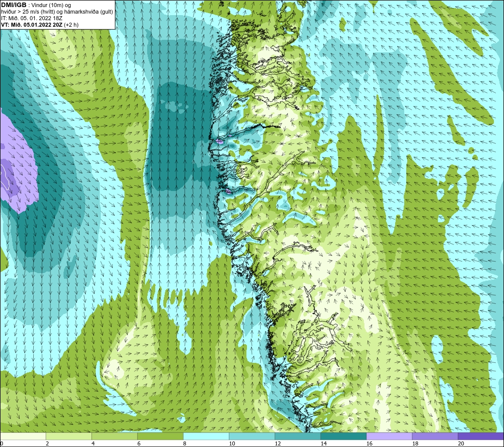Select the medium purple 18–20 m/s legend swatch
504x447 pixels.
[435, 436]
